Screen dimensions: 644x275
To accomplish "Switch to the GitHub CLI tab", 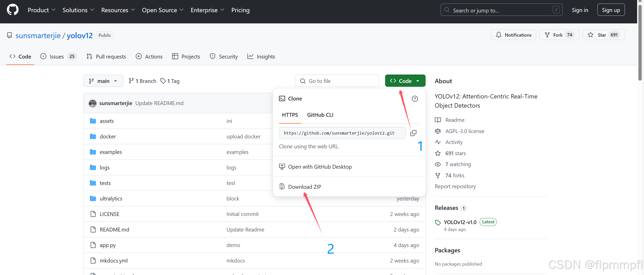I will coord(320,115).
